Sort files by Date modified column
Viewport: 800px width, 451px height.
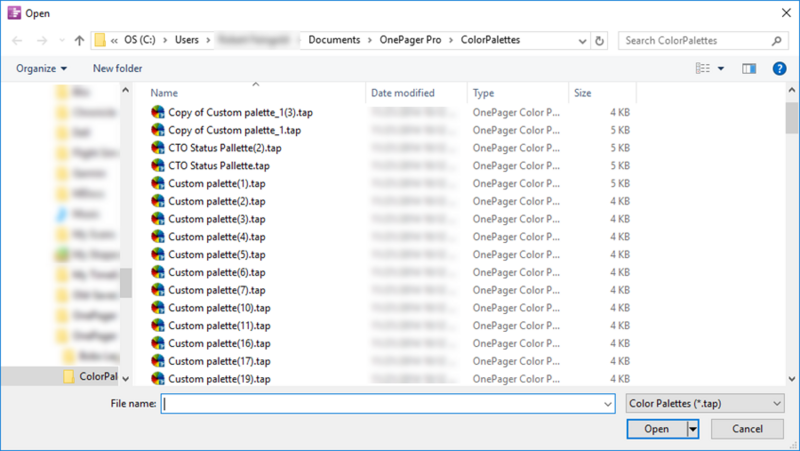403,93
